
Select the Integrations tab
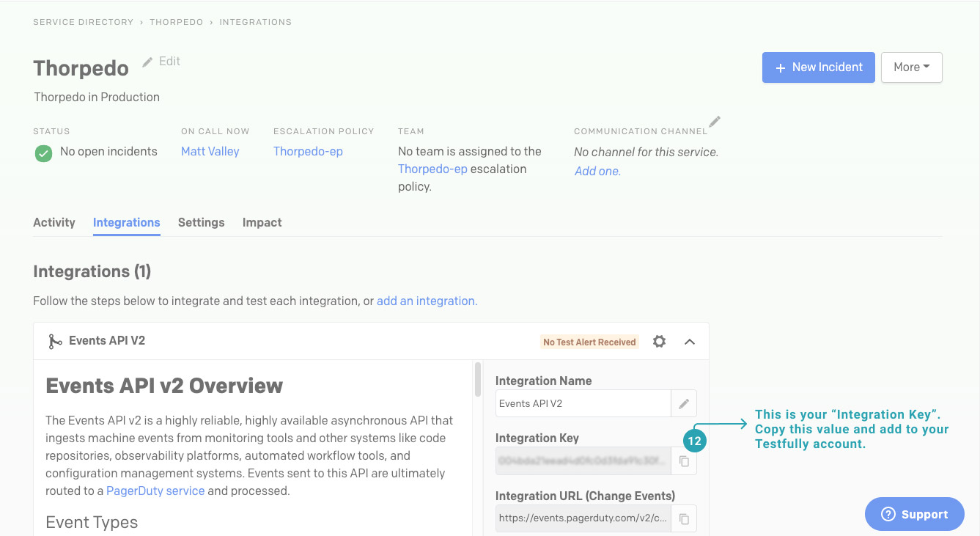[x=127, y=222]
